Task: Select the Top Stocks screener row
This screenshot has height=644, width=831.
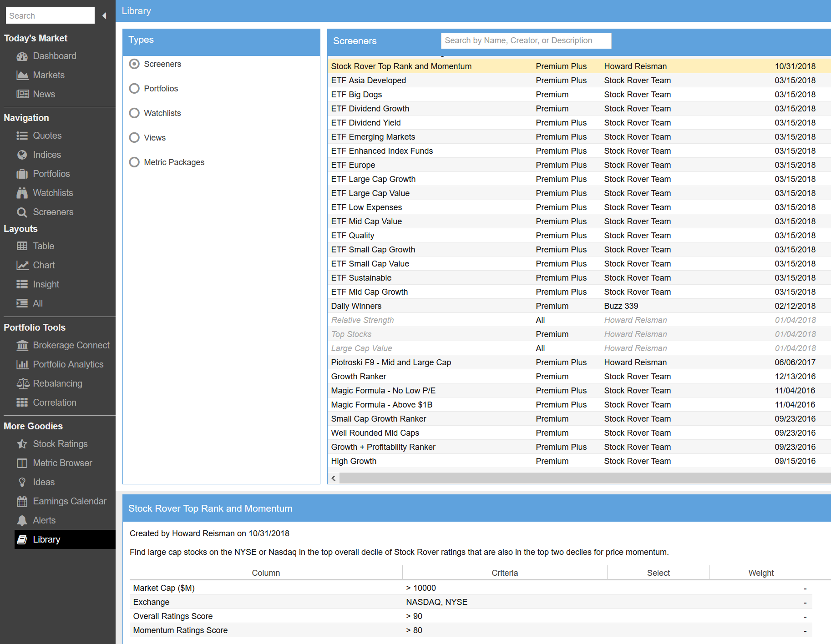Action: 579,334
